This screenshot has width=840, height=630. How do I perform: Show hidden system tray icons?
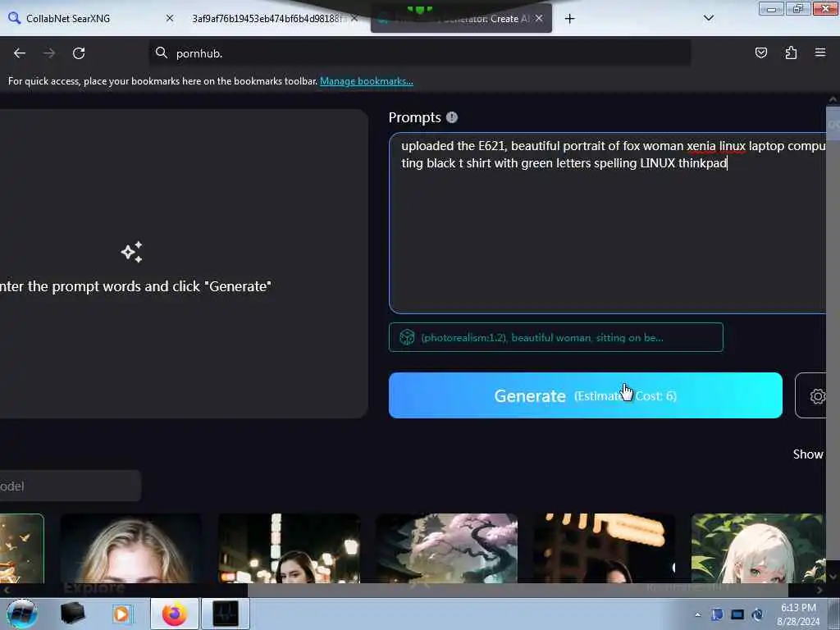tap(697, 614)
